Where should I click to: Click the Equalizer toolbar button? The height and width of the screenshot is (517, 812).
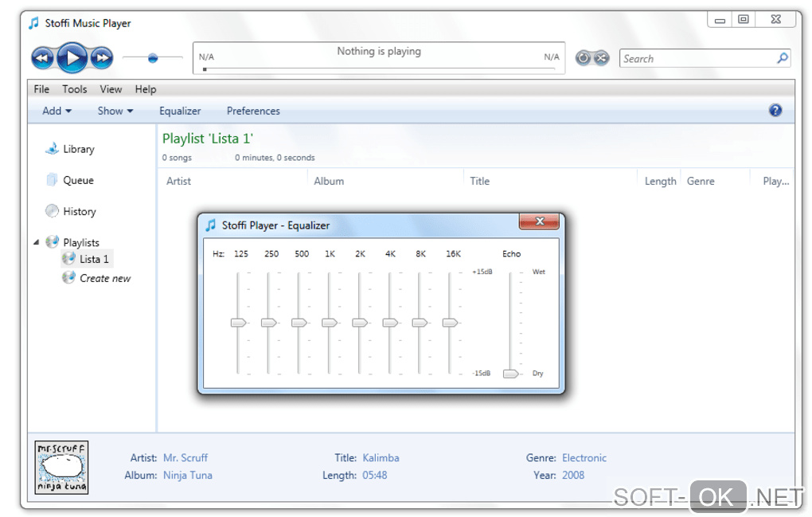coord(180,111)
